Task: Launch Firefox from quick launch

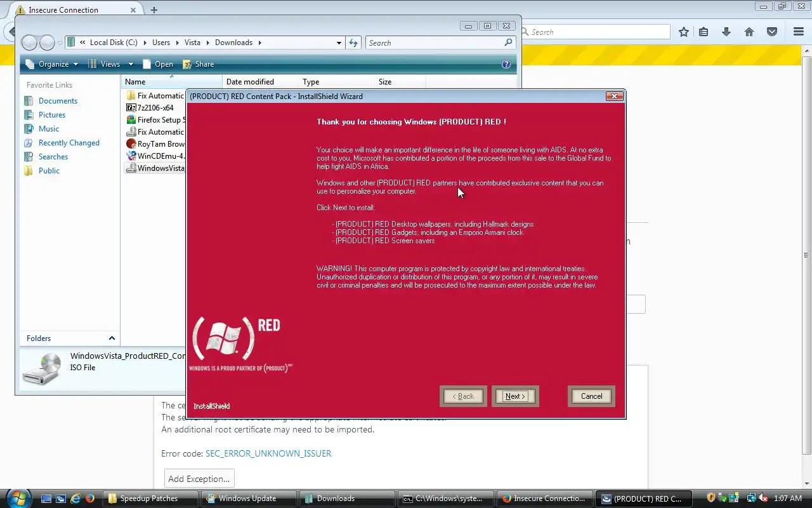Action: pos(89,498)
